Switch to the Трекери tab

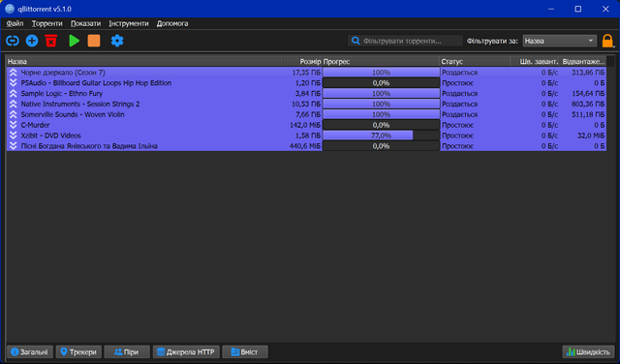coord(78,351)
